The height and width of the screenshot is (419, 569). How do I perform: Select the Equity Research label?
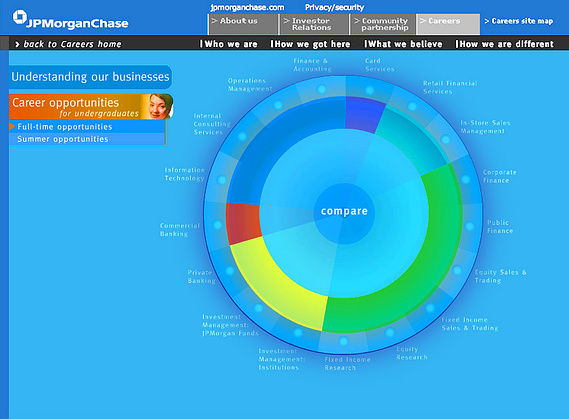coord(412,353)
